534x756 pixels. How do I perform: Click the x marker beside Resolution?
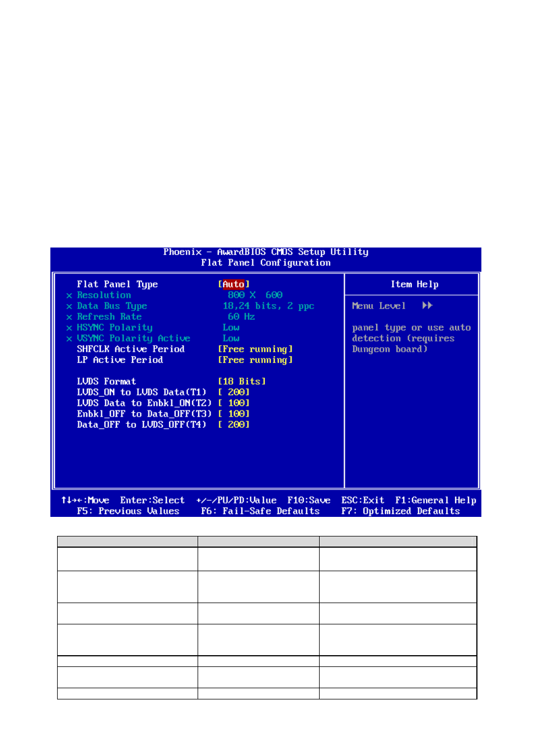point(69,296)
